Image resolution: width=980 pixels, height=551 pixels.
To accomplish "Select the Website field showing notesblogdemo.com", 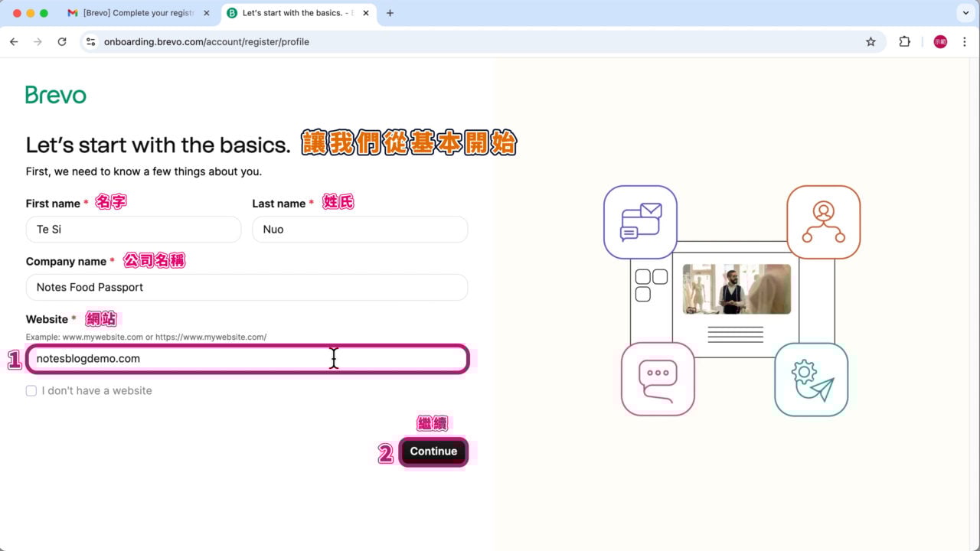I will pos(247,358).
